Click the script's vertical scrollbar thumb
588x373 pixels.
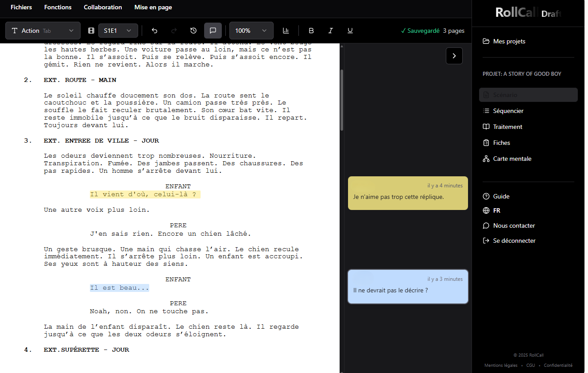(x=341, y=100)
